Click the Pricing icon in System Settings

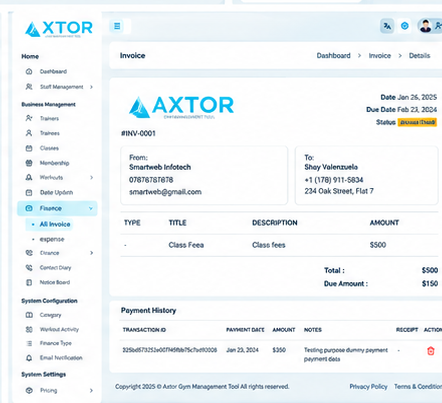(x=29, y=390)
